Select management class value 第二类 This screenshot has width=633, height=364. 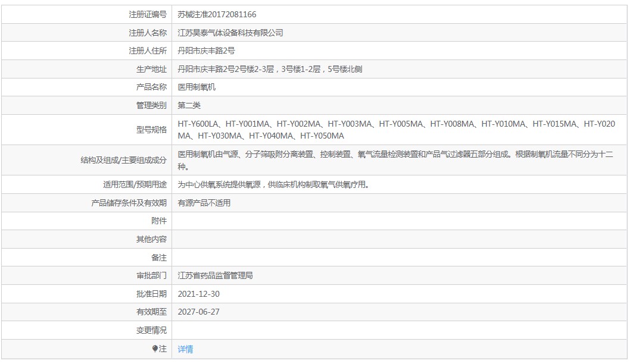(189, 105)
